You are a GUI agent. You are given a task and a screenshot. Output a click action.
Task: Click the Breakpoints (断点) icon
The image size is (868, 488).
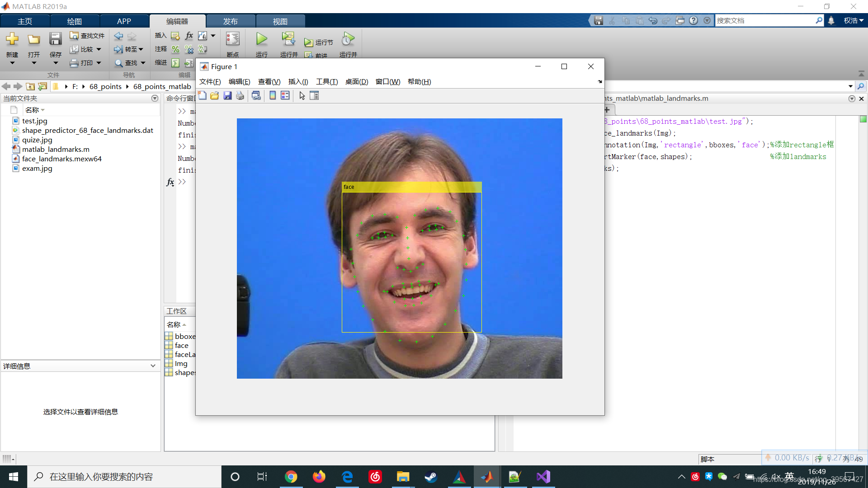point(233,40)
